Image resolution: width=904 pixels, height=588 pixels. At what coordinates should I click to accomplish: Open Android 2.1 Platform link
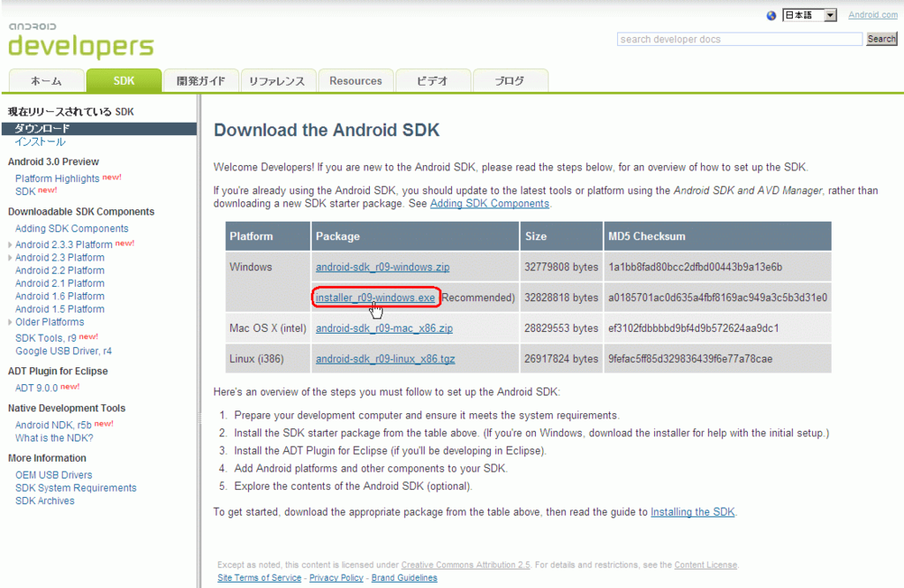[60, 283]
